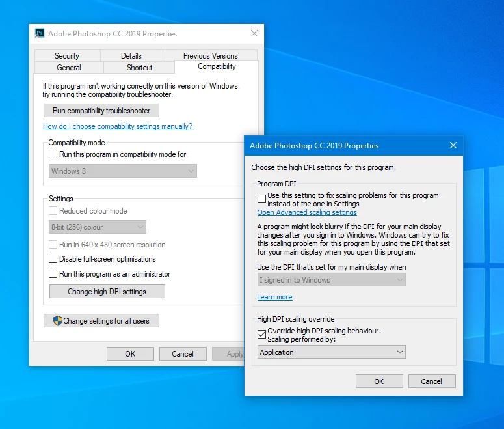Open Advanced scaling settings link
The width and height of the screenshot is (504, 429).
(x=307, y=212)
